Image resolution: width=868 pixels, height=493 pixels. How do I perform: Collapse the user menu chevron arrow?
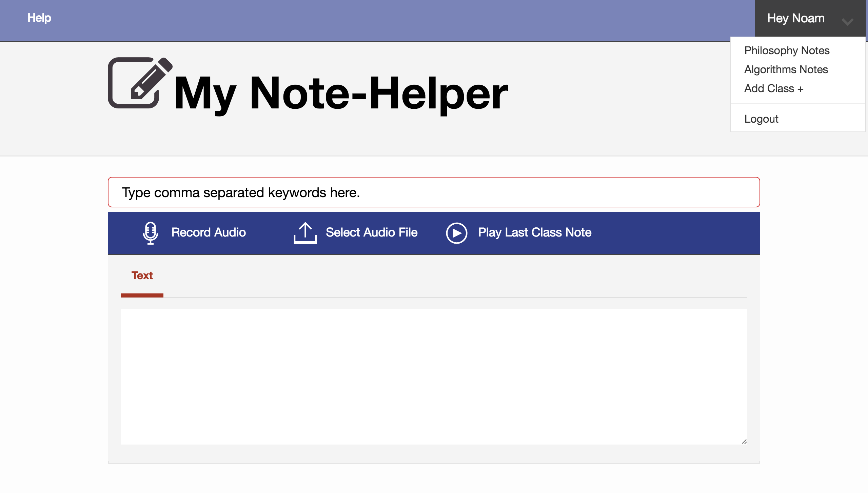[x=847, y=22]
